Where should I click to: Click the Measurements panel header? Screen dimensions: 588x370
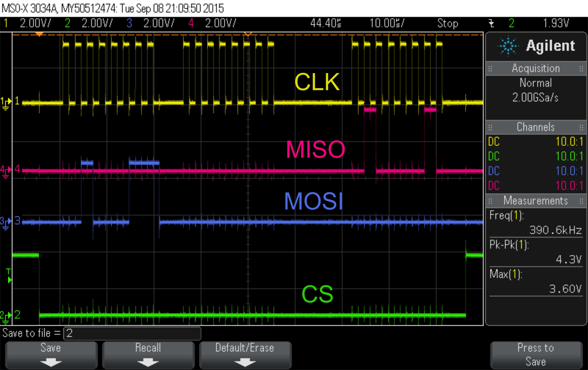pyautogui.click(x=536, y=201)
